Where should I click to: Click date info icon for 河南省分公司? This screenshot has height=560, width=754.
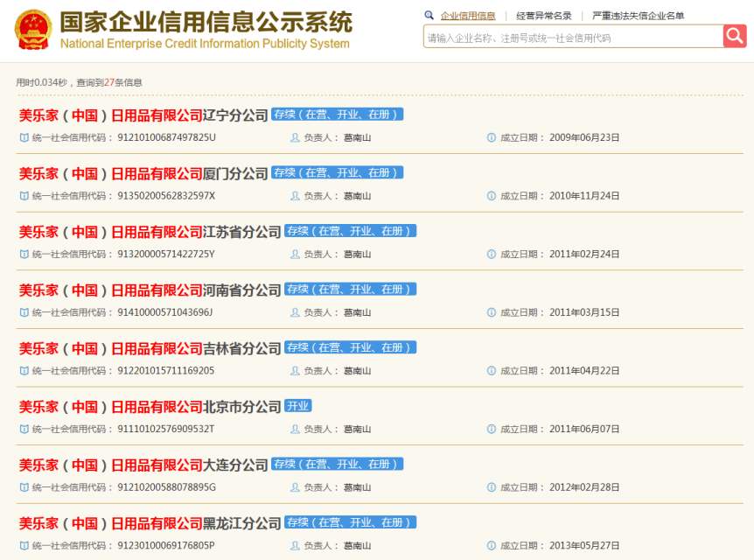[491, 312]
